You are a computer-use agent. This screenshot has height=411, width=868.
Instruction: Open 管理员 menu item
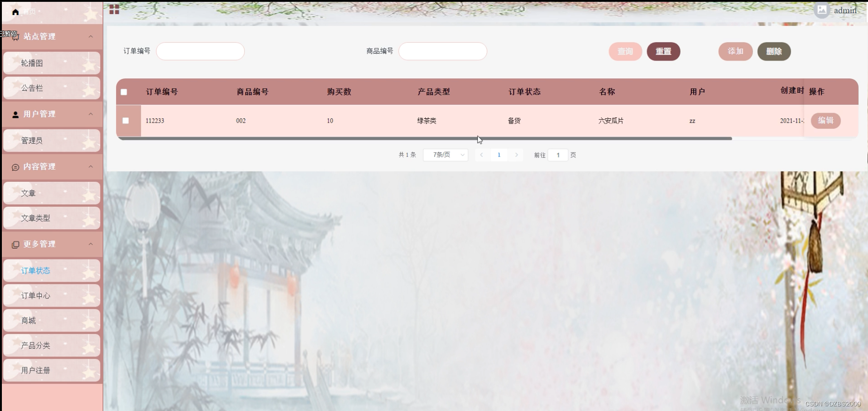52,140
